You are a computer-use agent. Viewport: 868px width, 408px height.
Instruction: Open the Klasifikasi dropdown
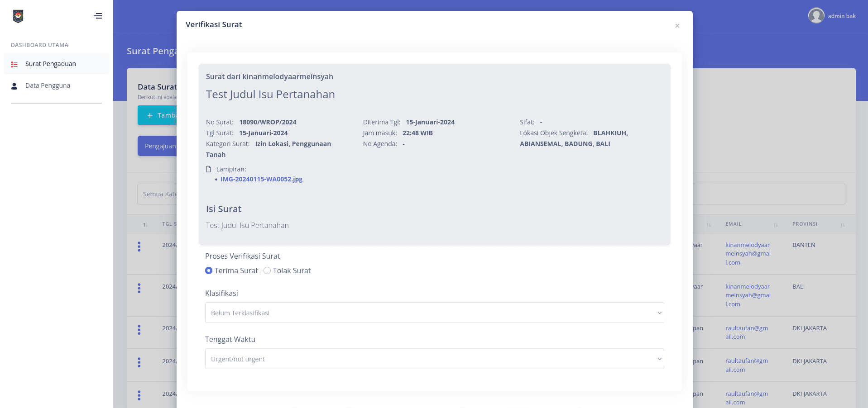coord(435,313)
